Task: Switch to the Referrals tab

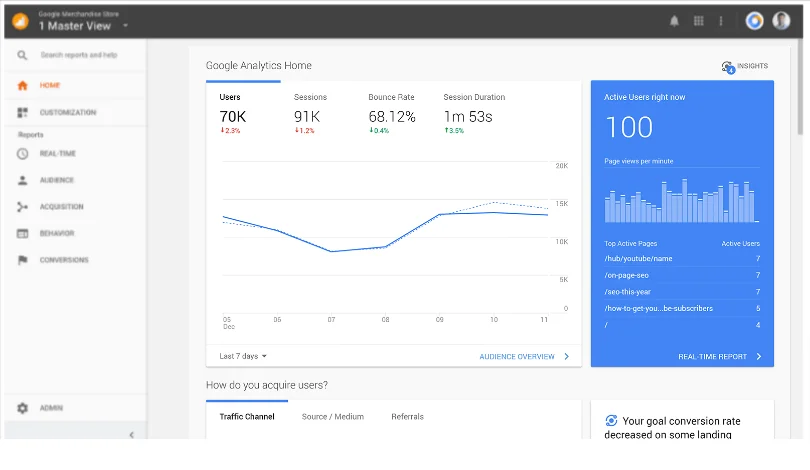Action: 407,417
